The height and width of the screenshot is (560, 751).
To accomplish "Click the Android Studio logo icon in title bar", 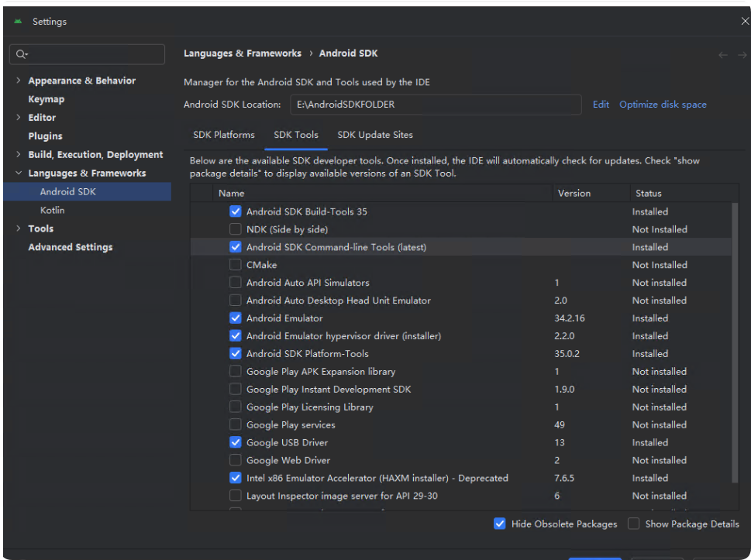I will coord(18,22).
